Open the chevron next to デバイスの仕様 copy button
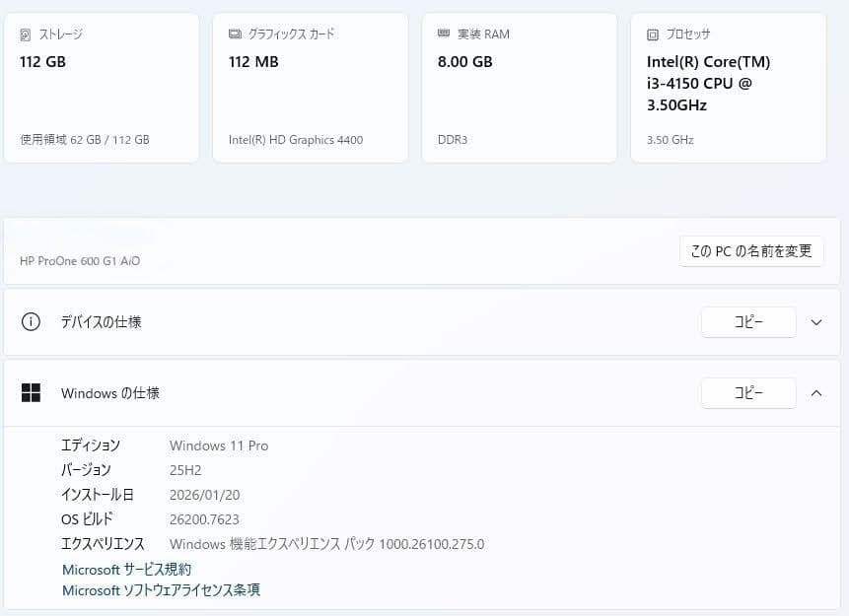The height and width of the screenshot is (616, 849). coord(815,321)
